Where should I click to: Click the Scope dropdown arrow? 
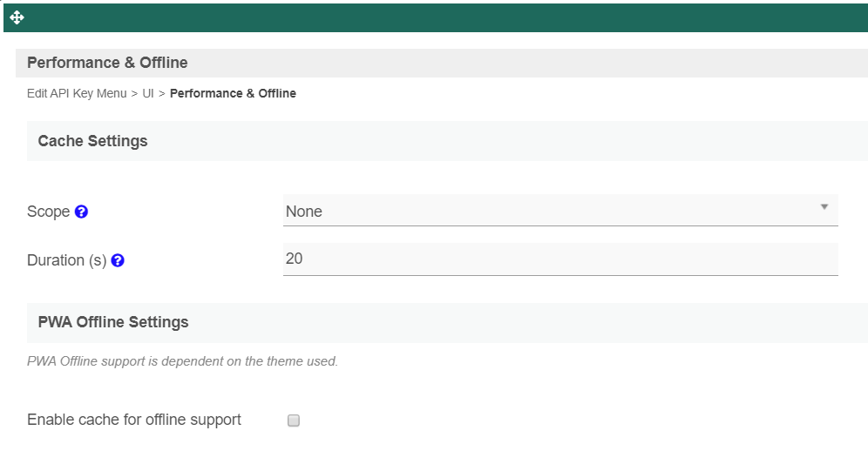click(x=824, y=206)
